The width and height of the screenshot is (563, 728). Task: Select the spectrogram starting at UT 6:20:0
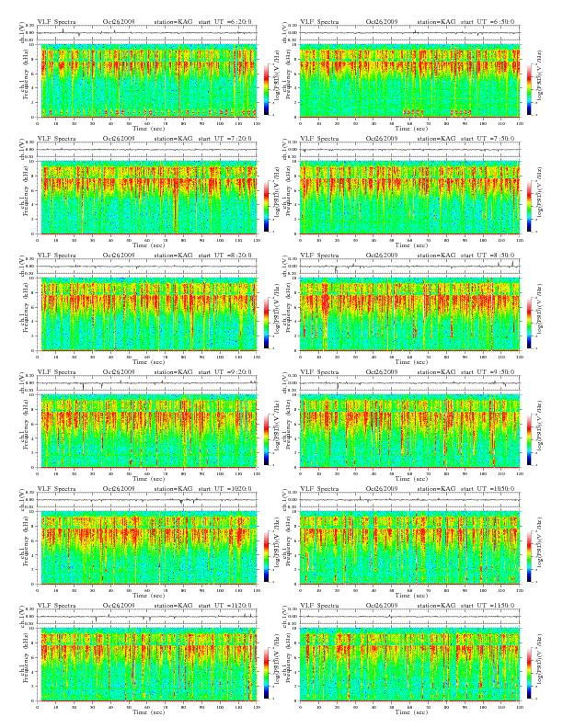pos(147,81)
